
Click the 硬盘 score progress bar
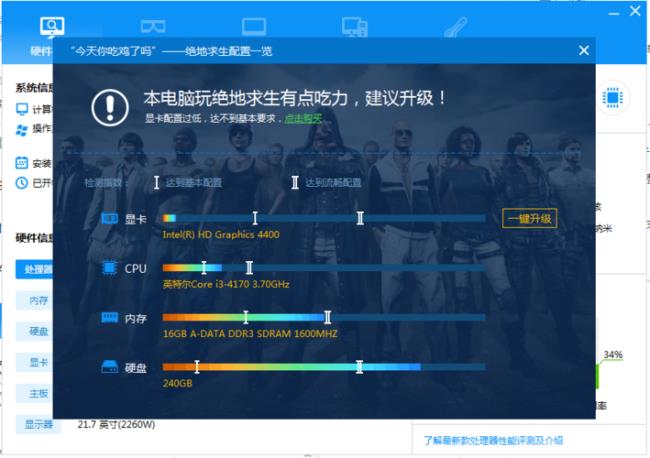tap(324, 367)
